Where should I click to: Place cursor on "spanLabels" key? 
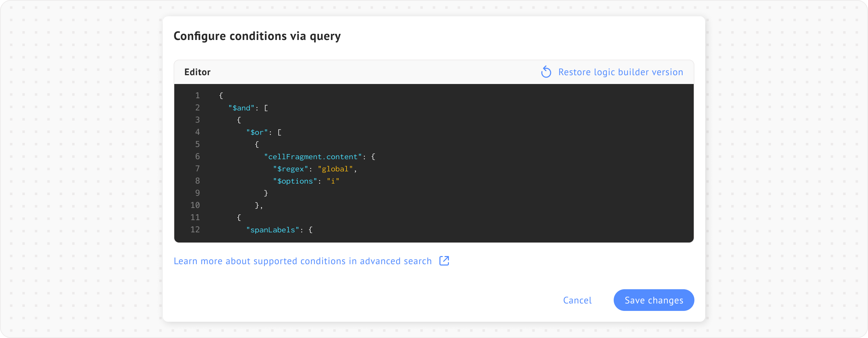(273, 230)
